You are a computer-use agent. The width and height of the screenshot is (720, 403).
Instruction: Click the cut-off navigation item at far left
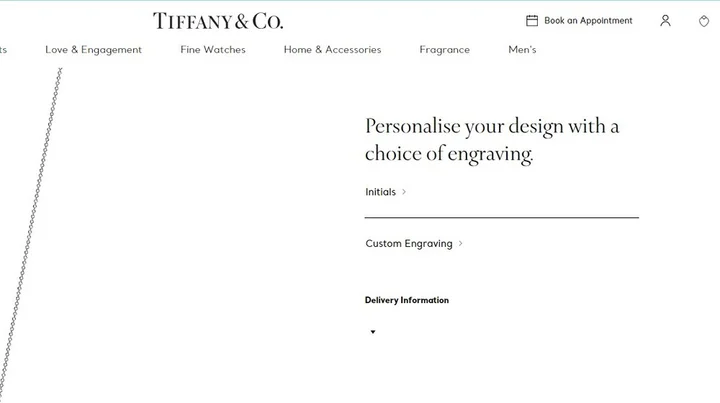[3, 50]
